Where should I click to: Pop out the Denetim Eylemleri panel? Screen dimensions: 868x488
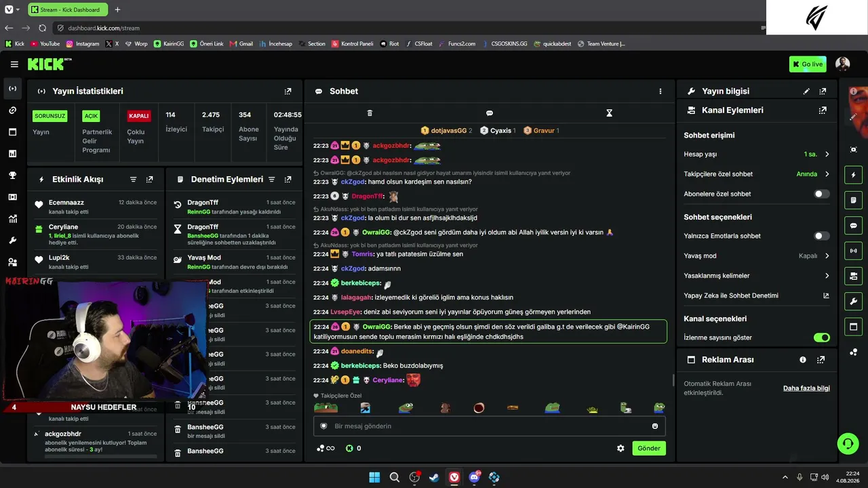click(288, 180)
